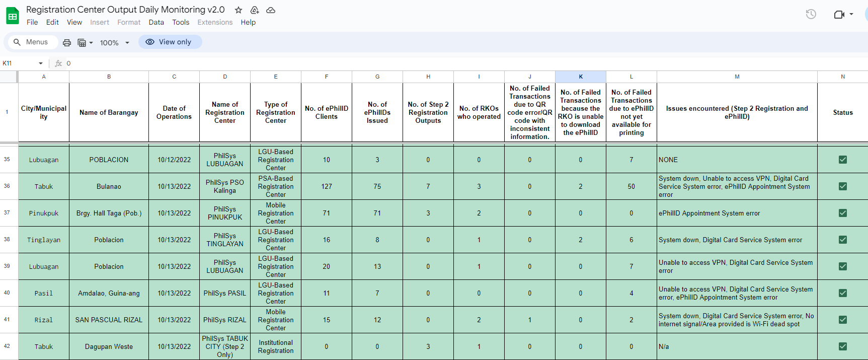This screenshot has height=360, width=868.
Task: Toggle Status checkbox for Tinglayan row
Action: pyautogui.click(x=843, y=240)
